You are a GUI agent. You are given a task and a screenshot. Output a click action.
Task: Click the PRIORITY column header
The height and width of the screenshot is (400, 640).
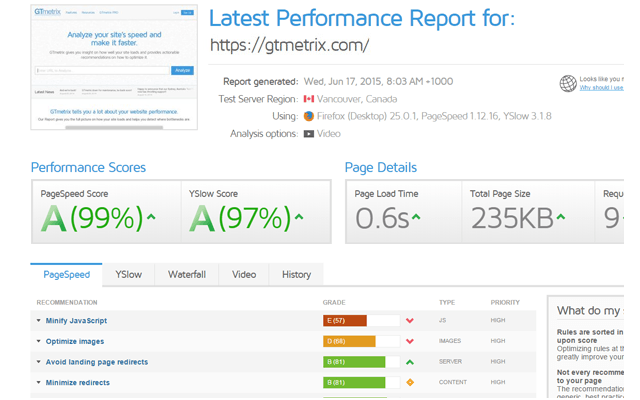[505, 302]
